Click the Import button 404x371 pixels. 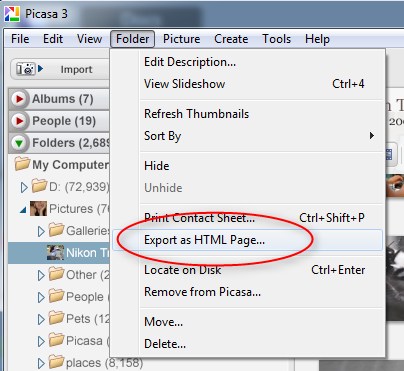pyautogui.click(x=60, y=69)
